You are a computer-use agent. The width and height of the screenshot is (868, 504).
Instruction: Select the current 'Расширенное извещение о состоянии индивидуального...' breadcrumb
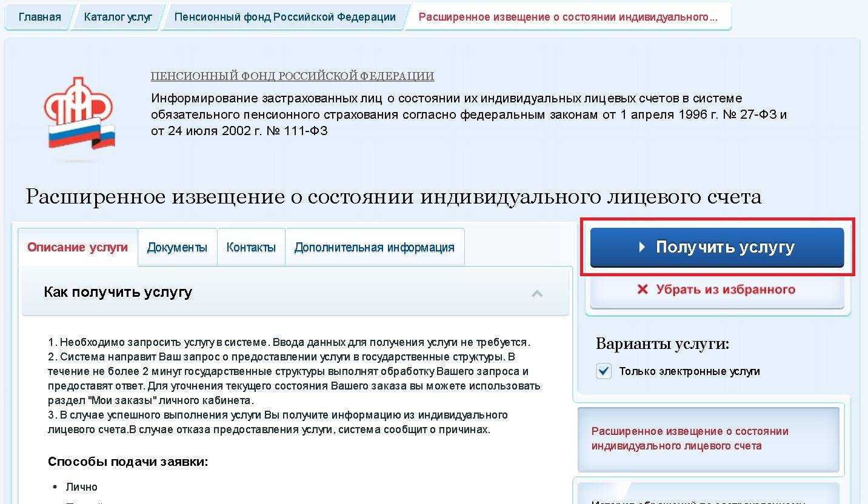568,17
